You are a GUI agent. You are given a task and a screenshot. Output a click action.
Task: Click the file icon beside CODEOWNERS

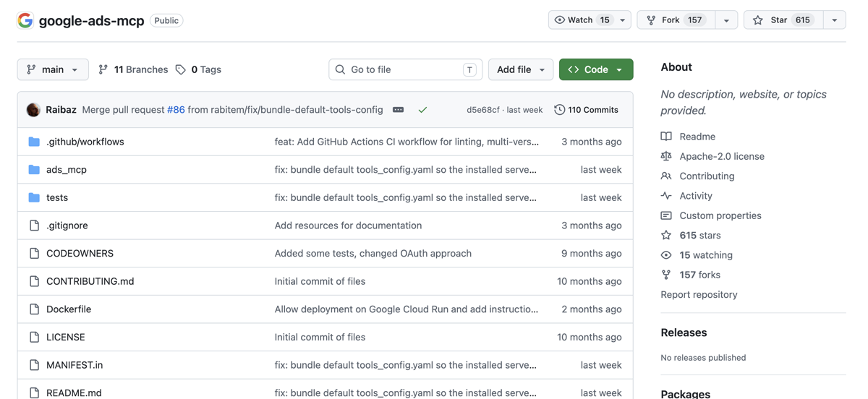tap(34, 253)
